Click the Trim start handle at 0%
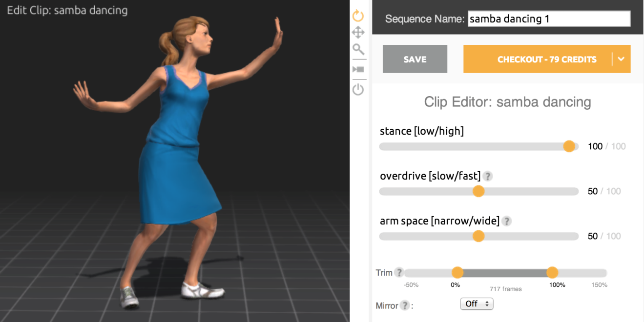The height and width of the screenshot is (322, 644). [x=457, y=273]
